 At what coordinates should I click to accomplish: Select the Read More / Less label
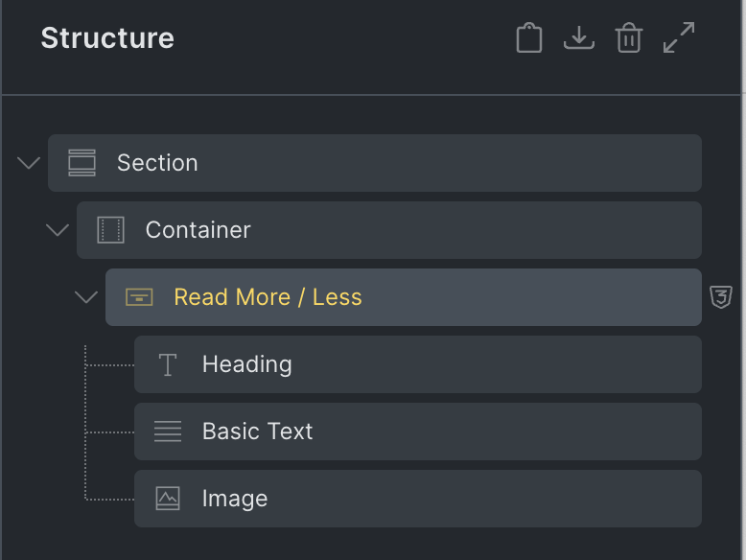(268, 297)
